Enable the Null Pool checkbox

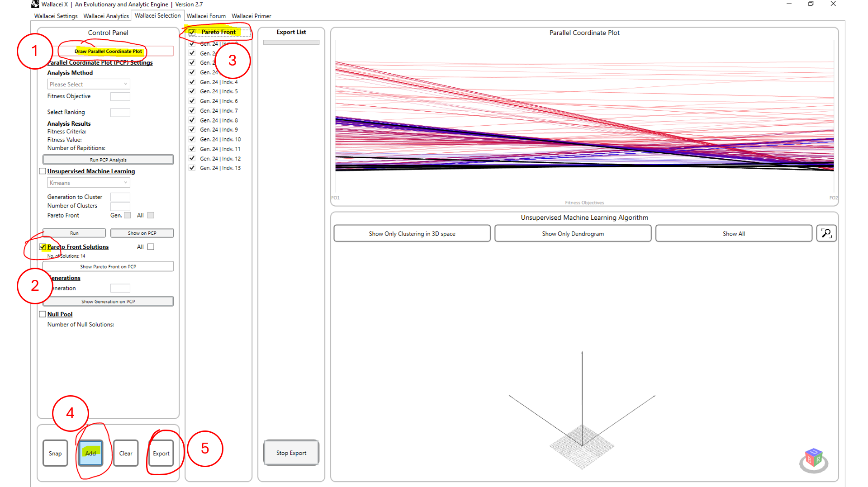click(43, 314)
